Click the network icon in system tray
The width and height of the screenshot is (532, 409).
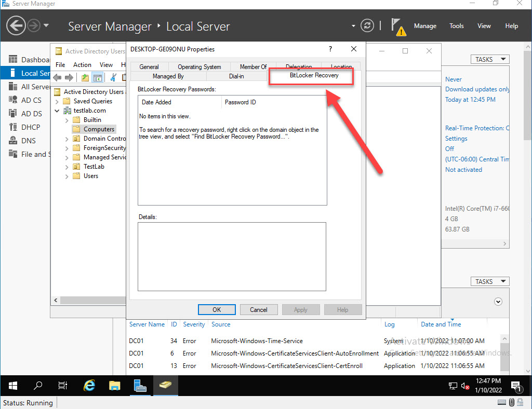pos(453,386)
